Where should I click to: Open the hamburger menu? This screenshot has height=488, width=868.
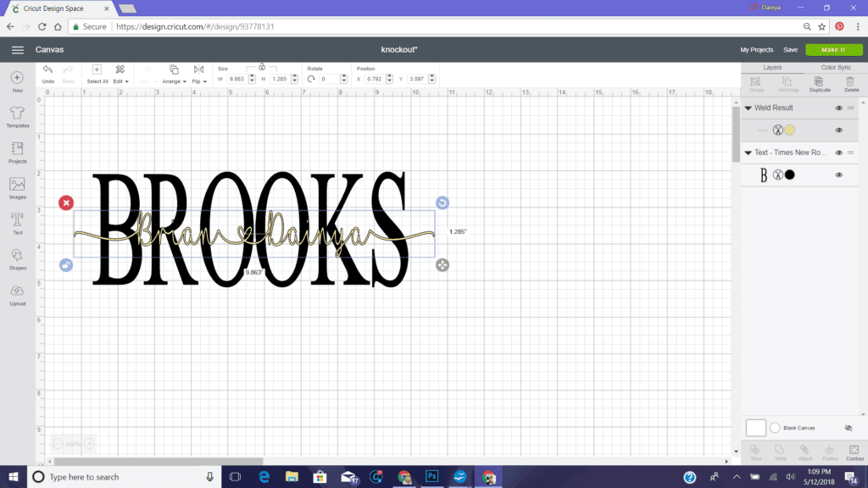pos(18,50)
